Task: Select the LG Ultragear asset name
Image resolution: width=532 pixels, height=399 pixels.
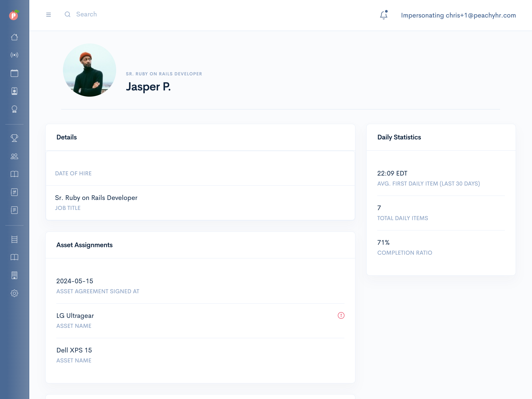Action: 75,316
